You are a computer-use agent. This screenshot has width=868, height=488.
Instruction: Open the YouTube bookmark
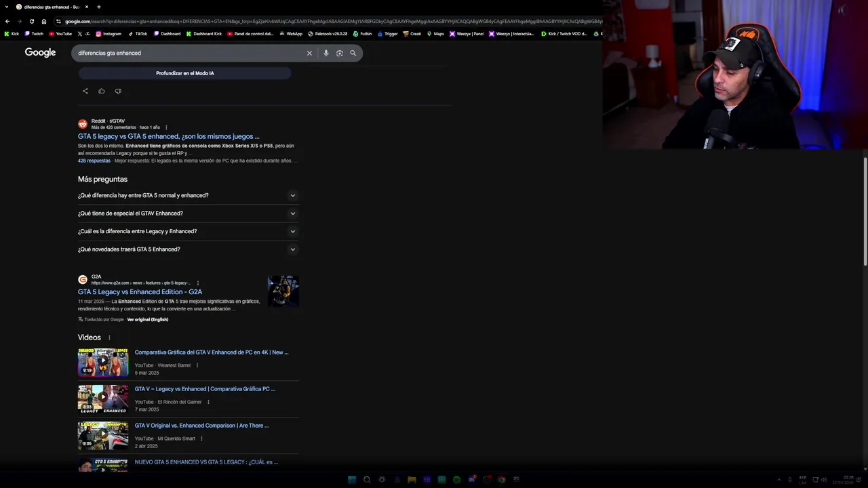click(x=60, y=34)
